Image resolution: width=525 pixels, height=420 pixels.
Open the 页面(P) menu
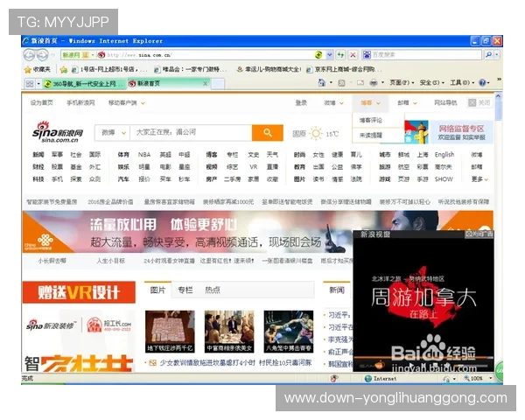click(x=402, y=83)
